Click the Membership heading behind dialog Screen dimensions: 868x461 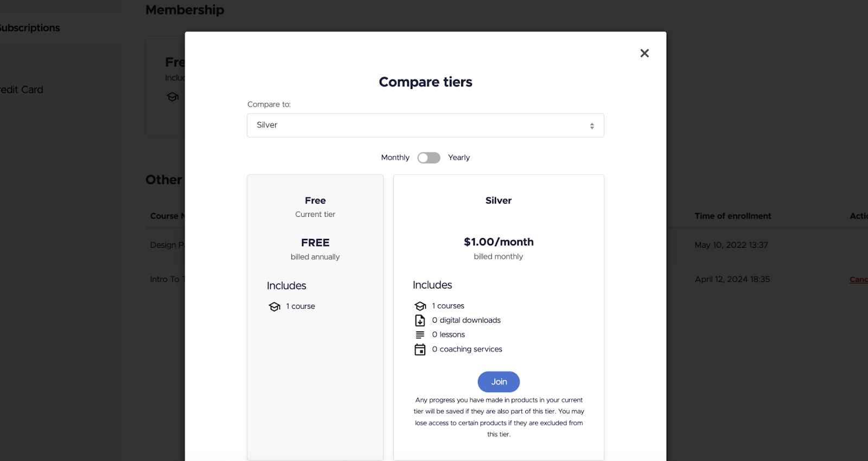(x=184, y=10)
